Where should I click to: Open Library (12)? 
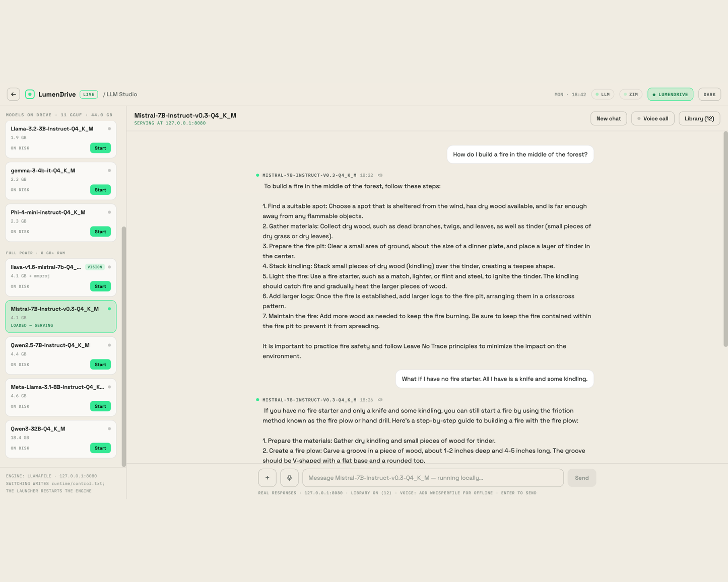(x=699, y=118)
